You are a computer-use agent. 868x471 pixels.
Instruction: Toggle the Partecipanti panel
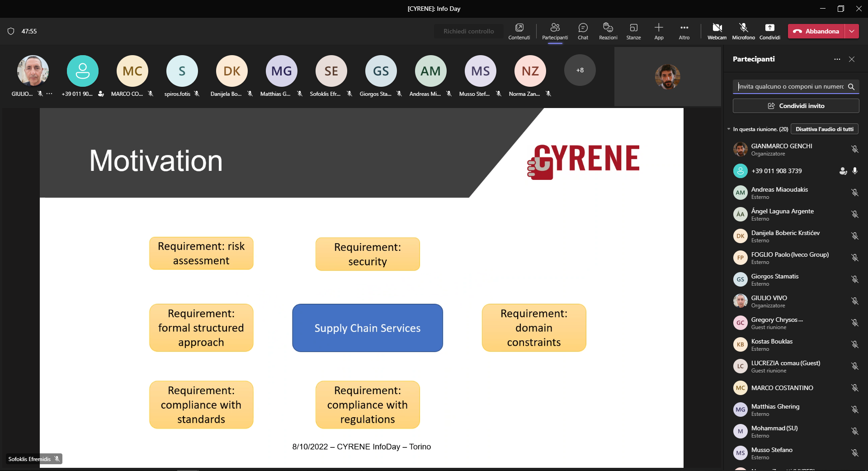pyautogui.click(x=555, y=31)
